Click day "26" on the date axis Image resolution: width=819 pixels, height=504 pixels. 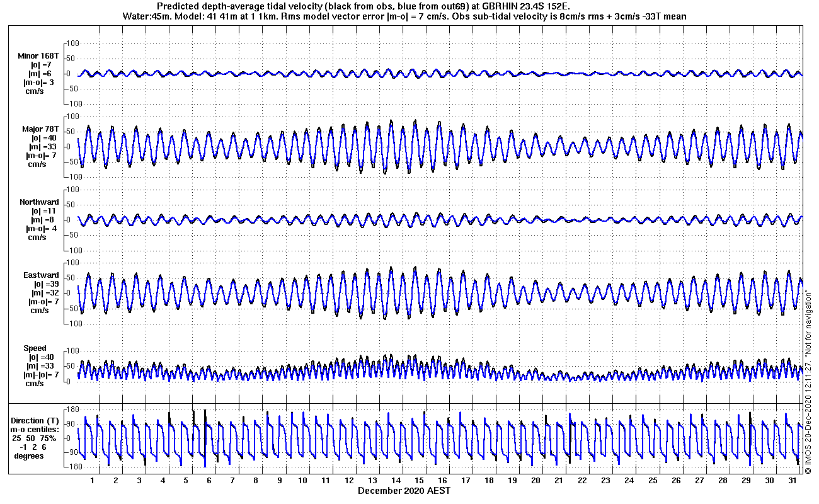(x=676, y=481)
